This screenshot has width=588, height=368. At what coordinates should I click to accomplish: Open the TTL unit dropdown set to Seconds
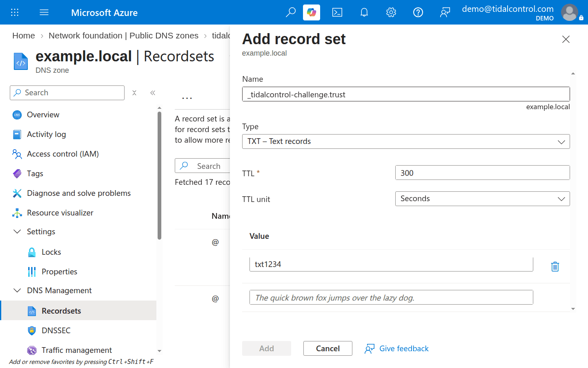click(x=482, y=199)
